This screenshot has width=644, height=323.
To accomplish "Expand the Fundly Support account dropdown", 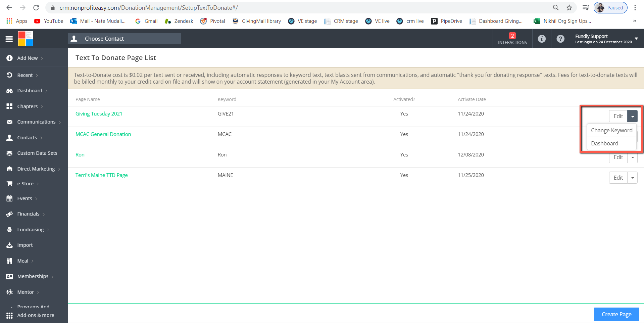I will tap(636, 39).
